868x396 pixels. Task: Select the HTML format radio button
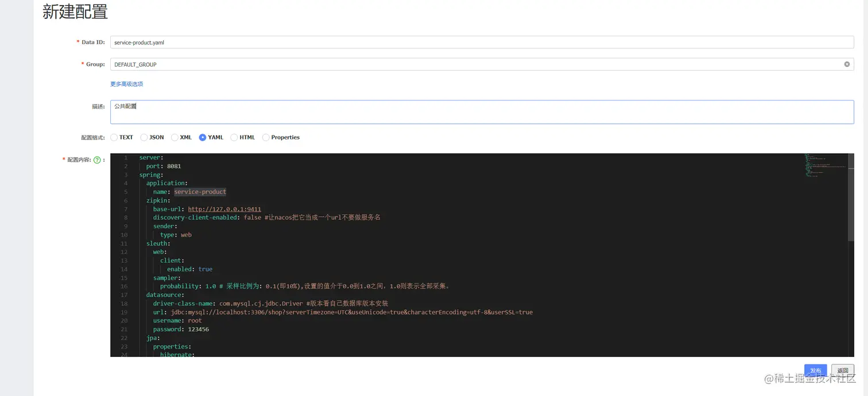[234, 137]
